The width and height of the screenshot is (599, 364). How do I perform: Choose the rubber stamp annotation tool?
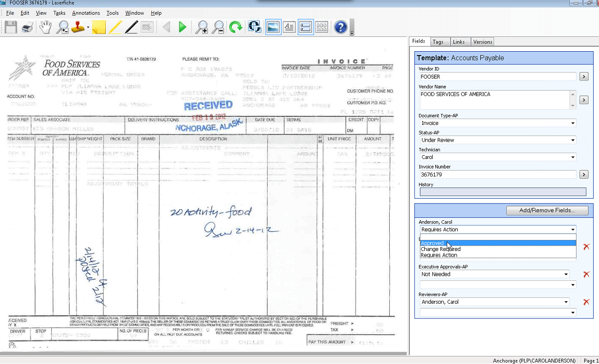(x=78, y=27)
